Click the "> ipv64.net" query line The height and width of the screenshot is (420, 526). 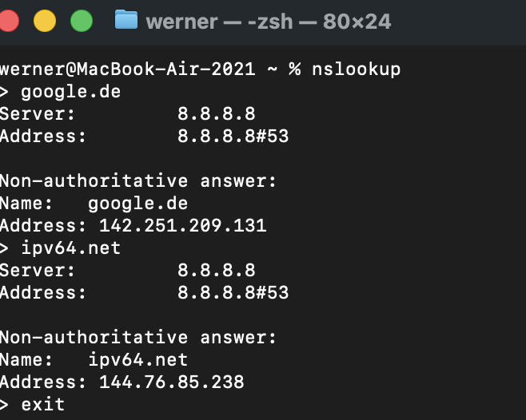pyautogui.click(x=61, y=248)
